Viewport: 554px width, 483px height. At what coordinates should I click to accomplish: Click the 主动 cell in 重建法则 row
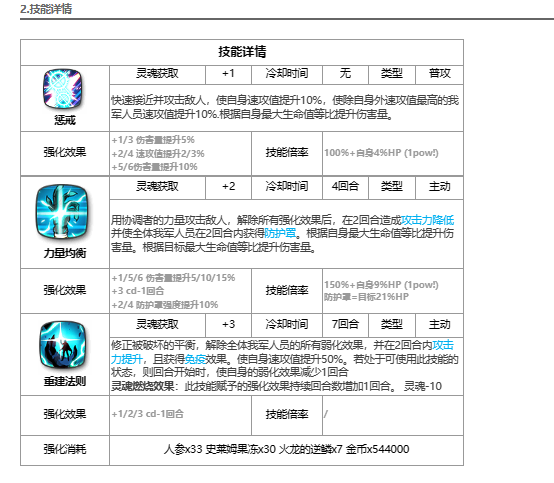439,324
